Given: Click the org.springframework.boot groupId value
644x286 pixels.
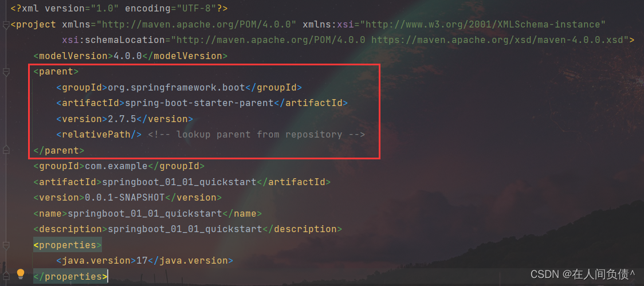Looking at the screenshot, I should tap(176, 87).
